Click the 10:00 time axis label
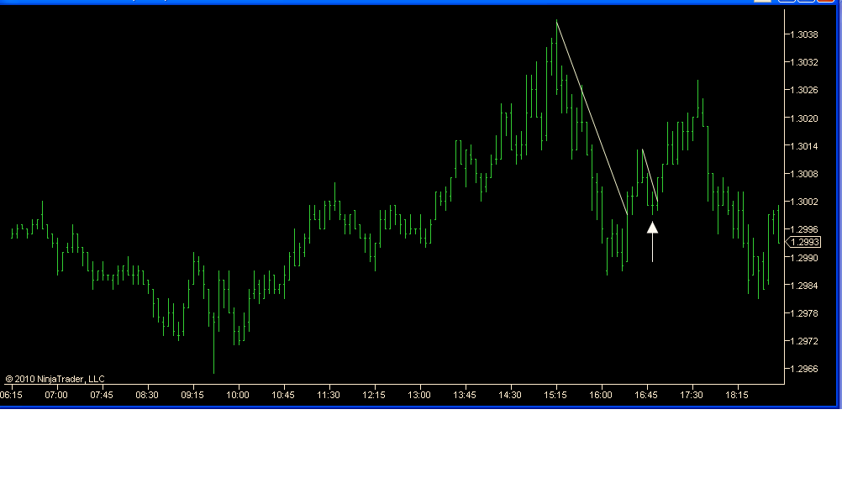Screen dimensions: 842x504 tap(237, 395)
